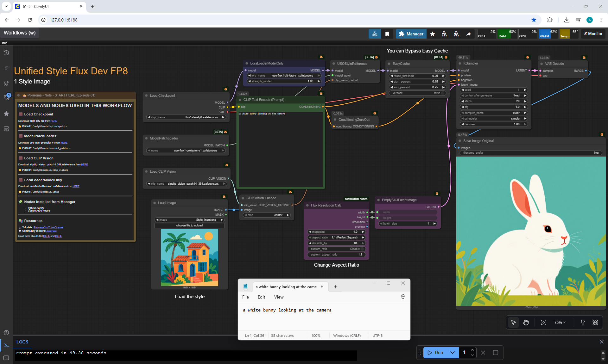Click the bookmark icon in top toolbar

tap(387, 34)
